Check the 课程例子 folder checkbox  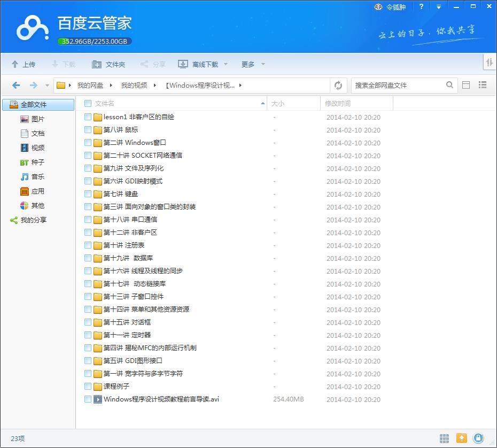88,386
